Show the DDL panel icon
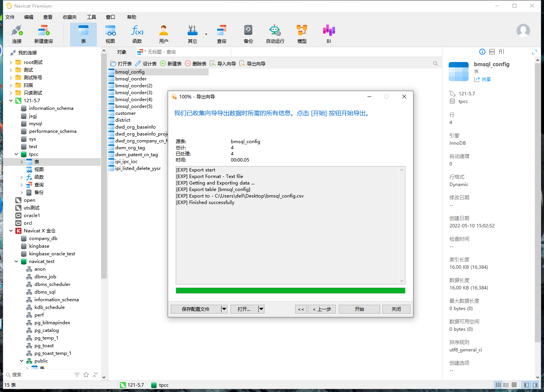Viewport: 544px width, 392px height. point(492,52)
